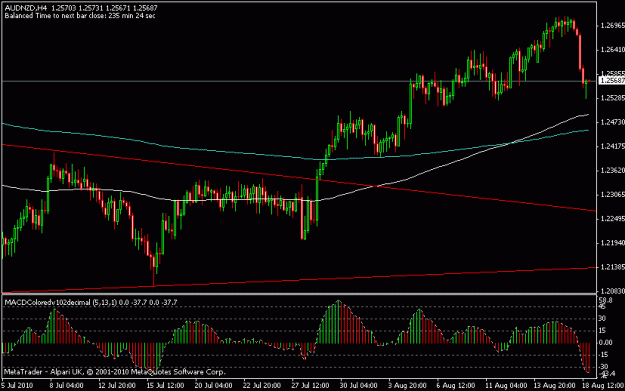625x391 pixels.
Task: Click the 1.21940 price scale label
Action: (x=612, y=243)
